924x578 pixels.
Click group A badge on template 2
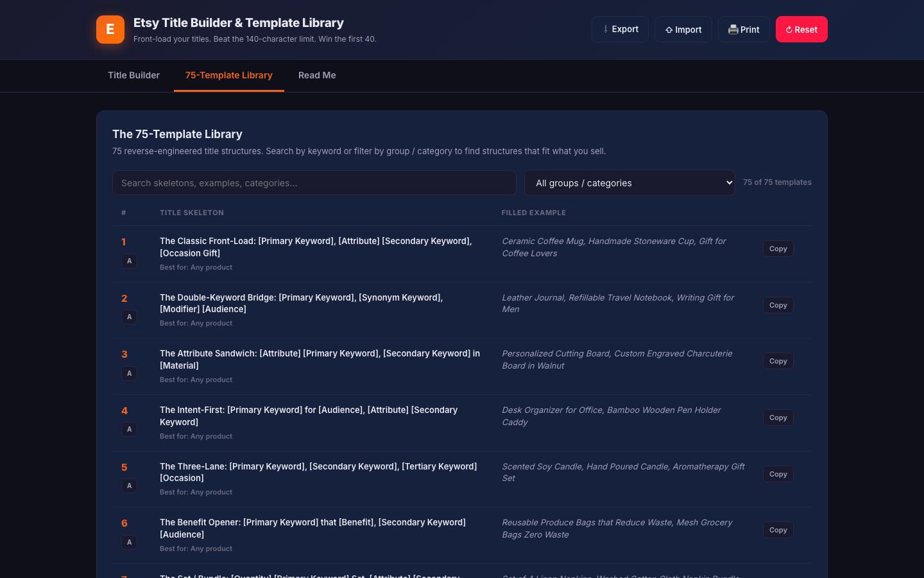click(x=129, y=317)
